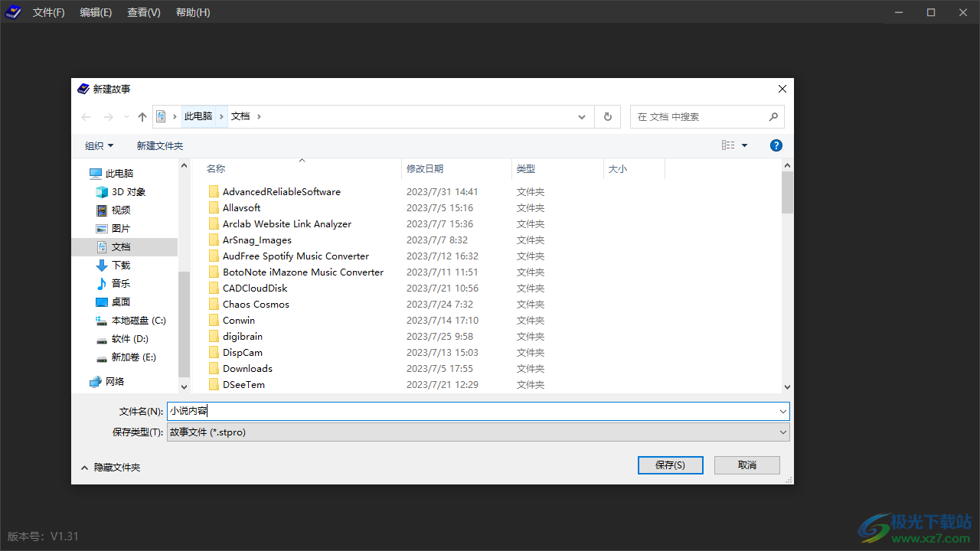The height and width of the screenshot is (551, 980).
Task: Click the back navigation arrow
Action: [86, 117]
